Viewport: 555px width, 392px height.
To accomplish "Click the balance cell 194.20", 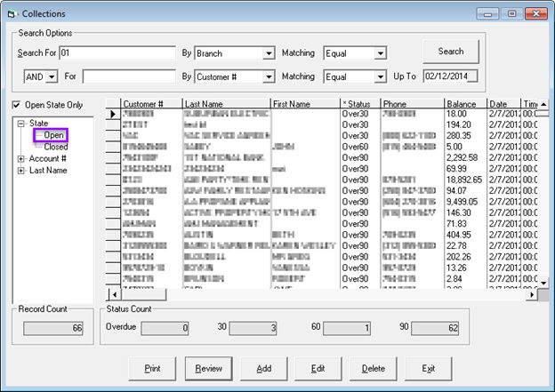I will 465,125.
